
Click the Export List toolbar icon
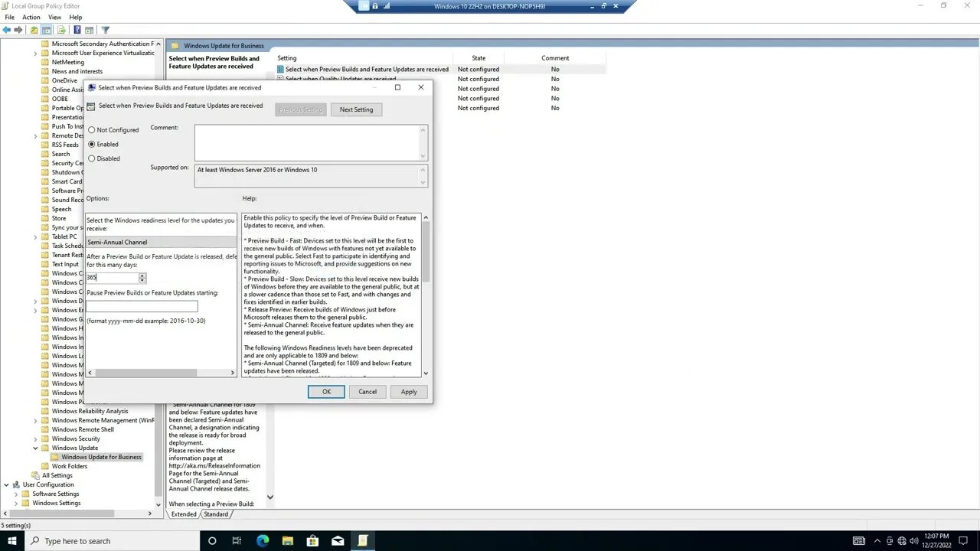[61, 30]
